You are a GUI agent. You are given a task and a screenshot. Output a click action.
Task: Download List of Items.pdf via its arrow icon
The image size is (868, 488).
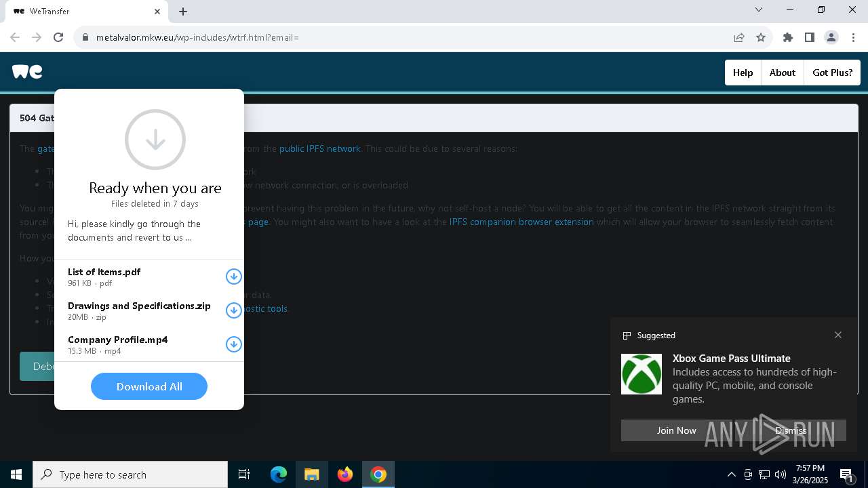233,277
